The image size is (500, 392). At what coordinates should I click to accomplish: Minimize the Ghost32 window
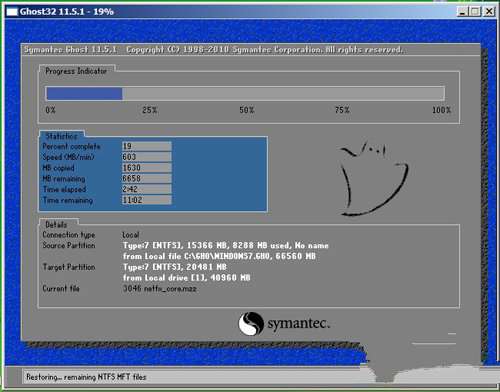[x=462, y=12]
